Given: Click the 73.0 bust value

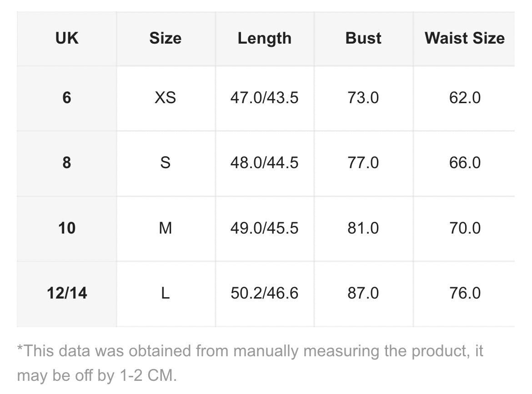Looking at the screenshot, I should [363, 98].
